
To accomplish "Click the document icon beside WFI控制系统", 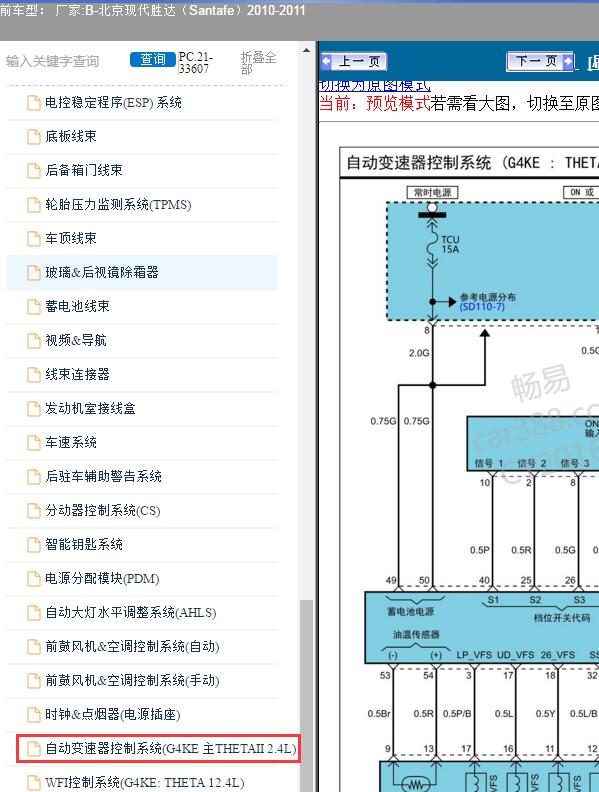I will point(33,783).
